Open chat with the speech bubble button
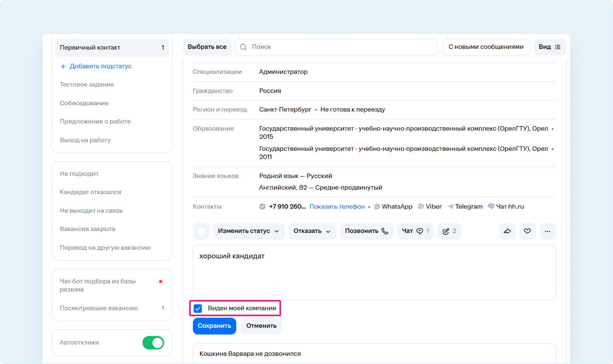Screen dimensions: 613x364 pyautogui.click(x=415, y=231)
